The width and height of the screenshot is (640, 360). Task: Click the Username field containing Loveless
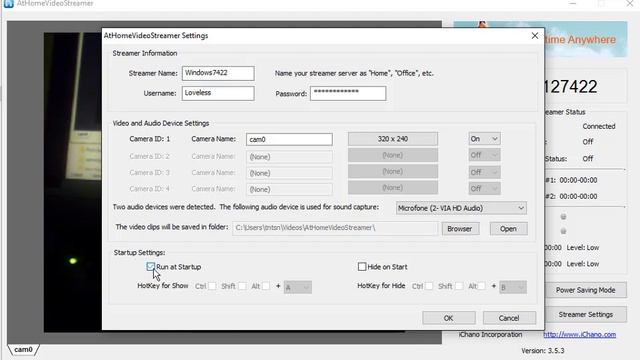(218, 93)
